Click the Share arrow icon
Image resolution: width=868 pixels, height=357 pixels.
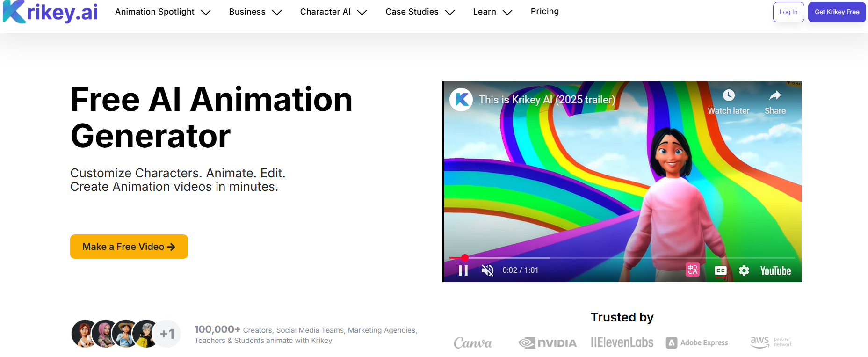pyautogui.click(x=775, y=95)
